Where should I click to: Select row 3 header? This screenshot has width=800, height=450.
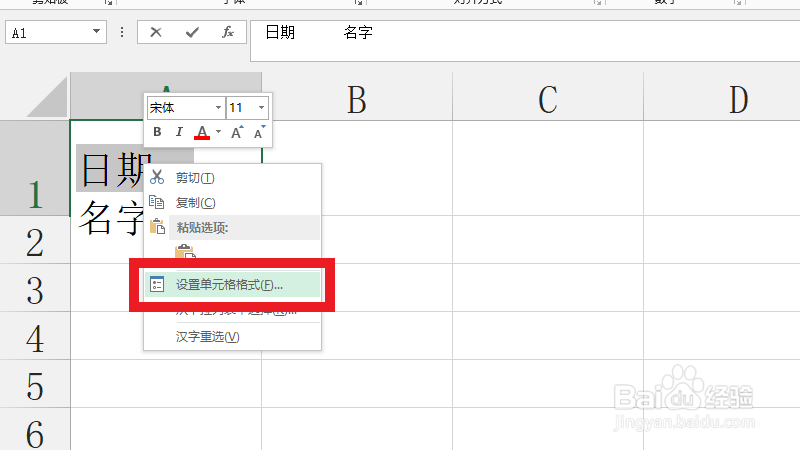(35, 288)
